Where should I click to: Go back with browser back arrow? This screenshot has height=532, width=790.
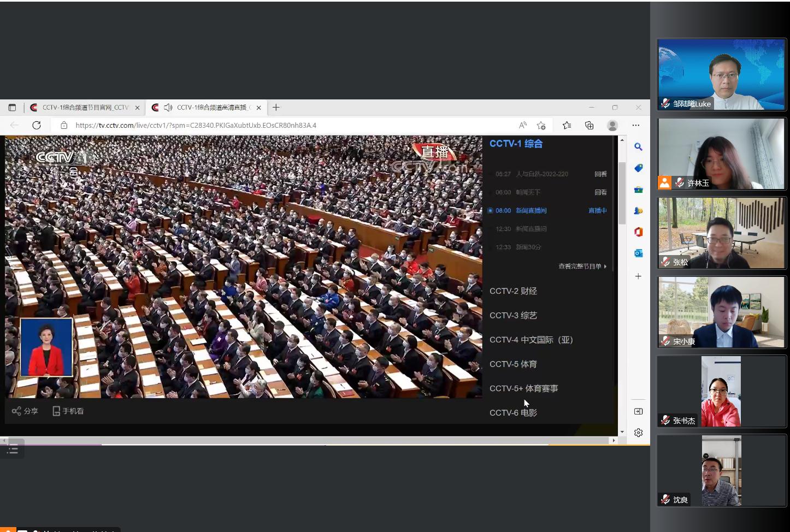point(14,125)
